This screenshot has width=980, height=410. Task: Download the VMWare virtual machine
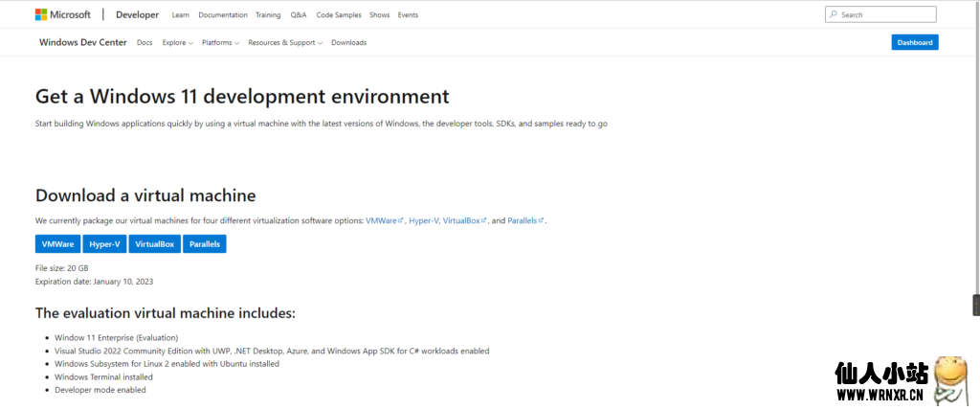(57, 244)
